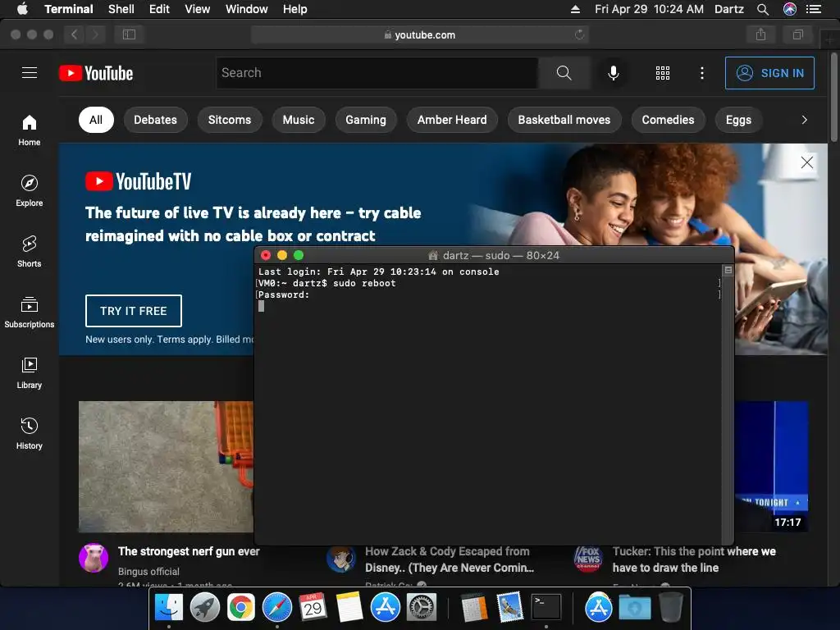
Task: Select the Gaming filter chip
Action: [366, 120]
